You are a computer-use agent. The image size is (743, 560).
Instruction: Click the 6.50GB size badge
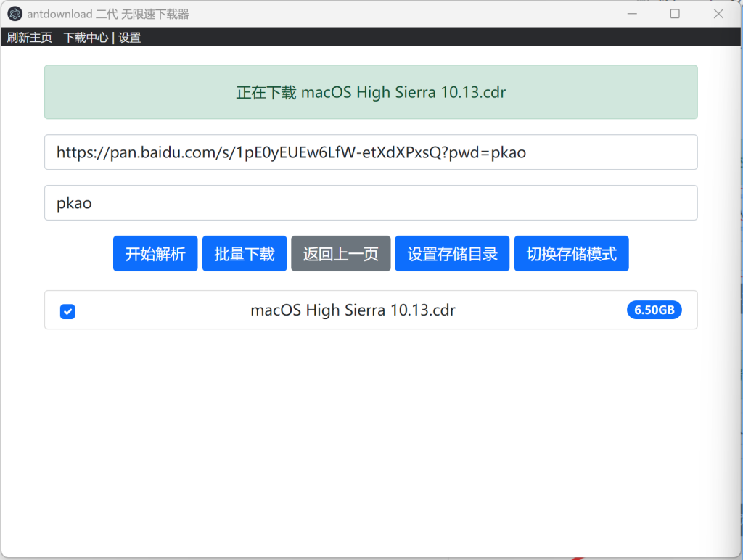pos(654,310)
